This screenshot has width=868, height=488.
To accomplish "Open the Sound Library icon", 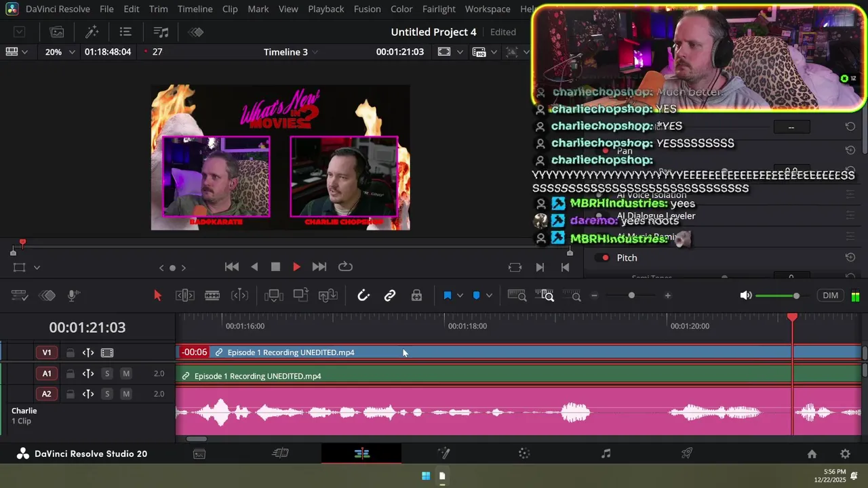I will point(161,32).
